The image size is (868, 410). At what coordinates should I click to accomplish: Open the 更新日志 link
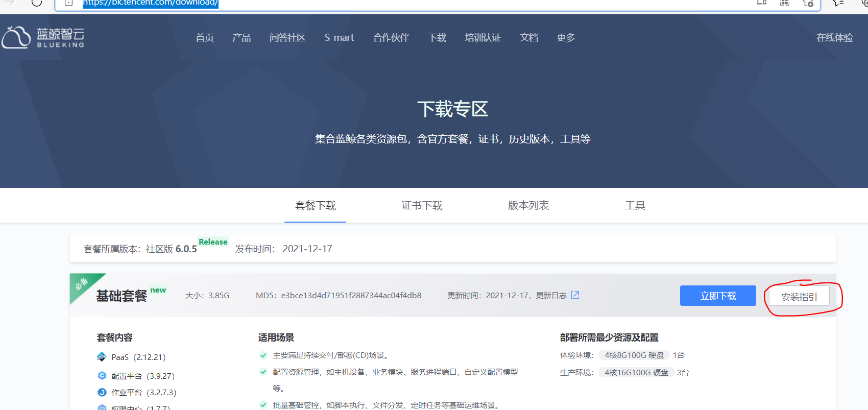pyautogui.click(x=551, y=296)
